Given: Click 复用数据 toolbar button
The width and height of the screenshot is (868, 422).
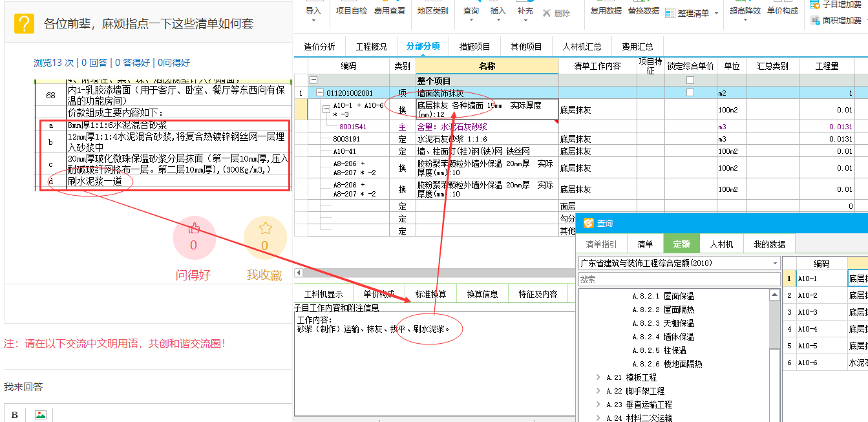Looking at the screenshot, I should pos(606,11).
